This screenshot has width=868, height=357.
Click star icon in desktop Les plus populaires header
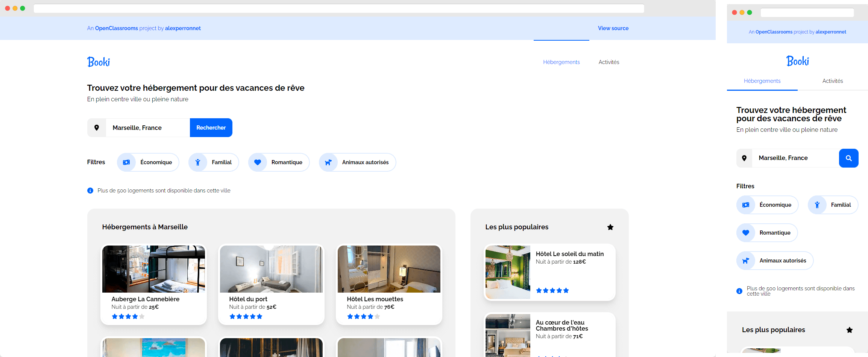[x=610, y=227]
